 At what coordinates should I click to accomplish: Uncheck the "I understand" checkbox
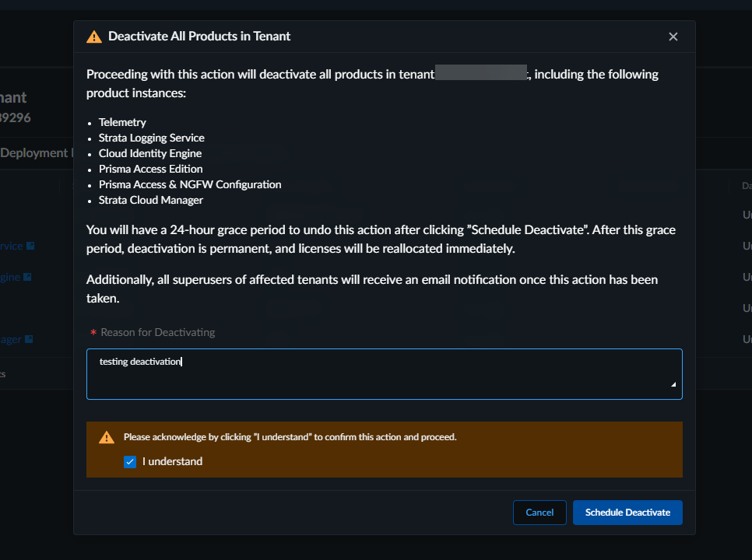130,462
